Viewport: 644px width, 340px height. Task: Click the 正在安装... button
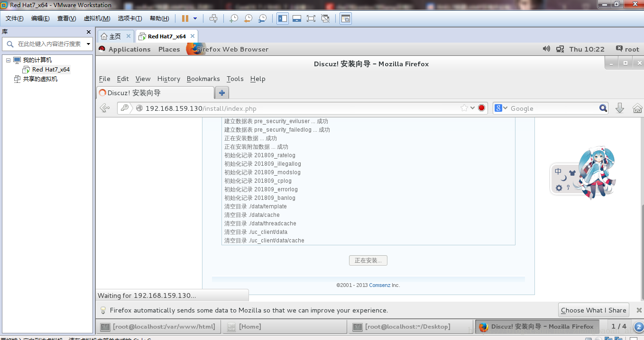pos(368,260)
